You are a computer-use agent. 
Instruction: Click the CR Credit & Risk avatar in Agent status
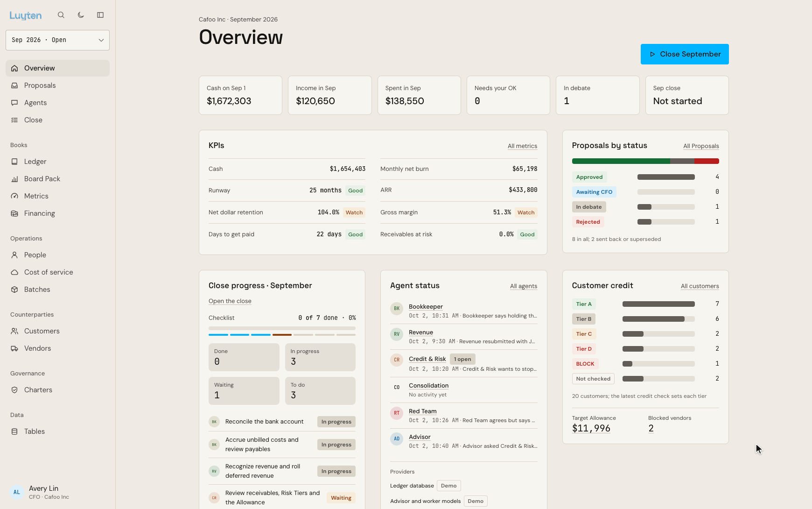coord(397,360)
